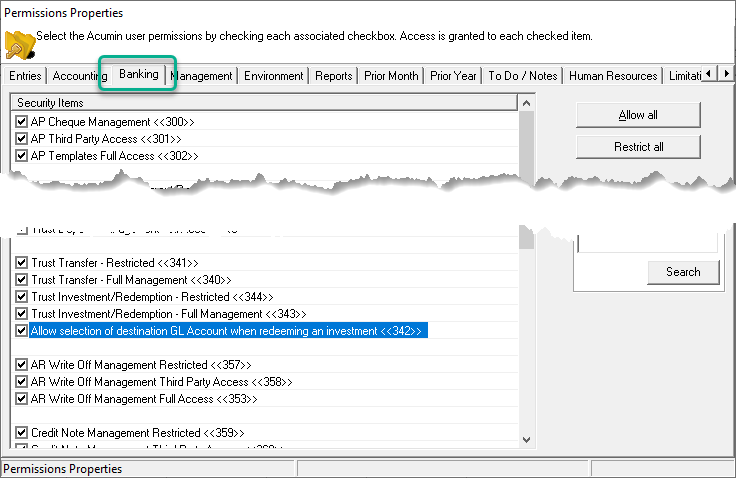Toggle AP Templates Full Access <<302>> checkbox
The width and height of the screenshot is (736, 478).
pyautogui.click(x=21, y=155)
